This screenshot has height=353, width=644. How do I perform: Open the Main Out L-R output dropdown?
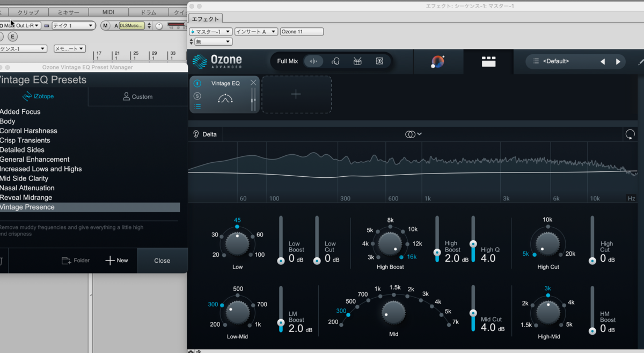20,26
